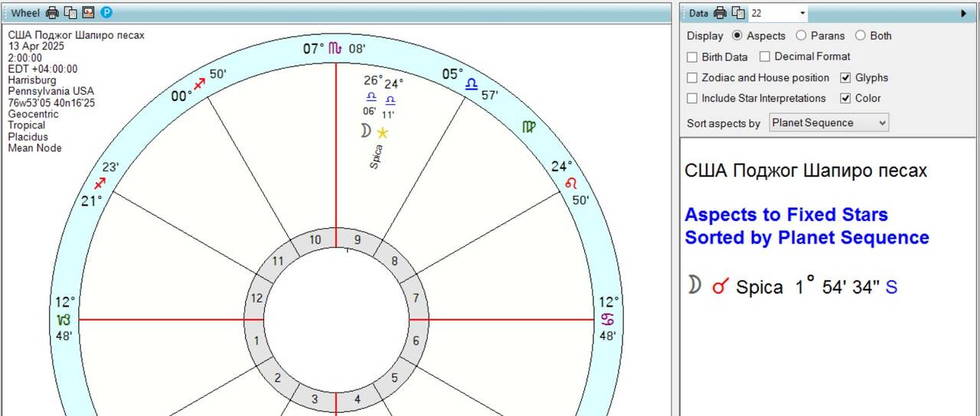Click the Data panel title
Viewport: 980px width, 416px height.
[x=698, y=13]
